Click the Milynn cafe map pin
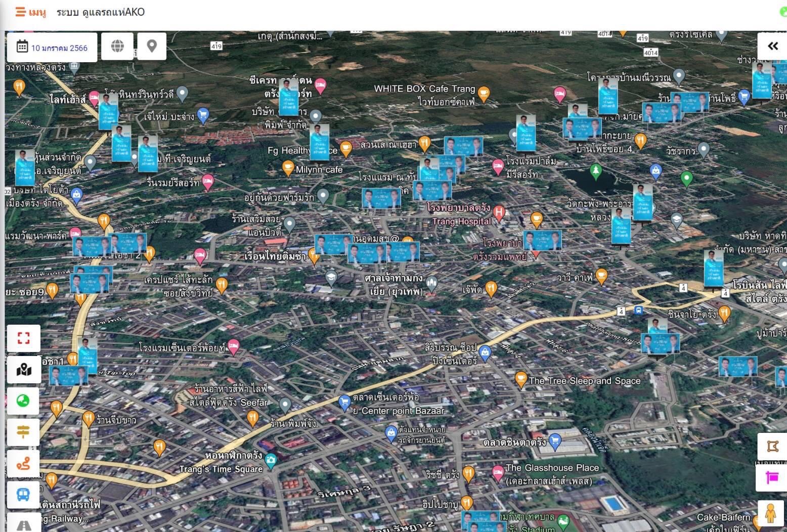This screenshot has height=532, width=787. [287, 167]
